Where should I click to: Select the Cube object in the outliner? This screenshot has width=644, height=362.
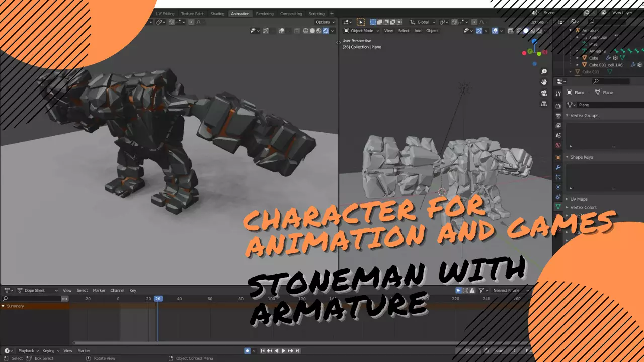(594, 58)
